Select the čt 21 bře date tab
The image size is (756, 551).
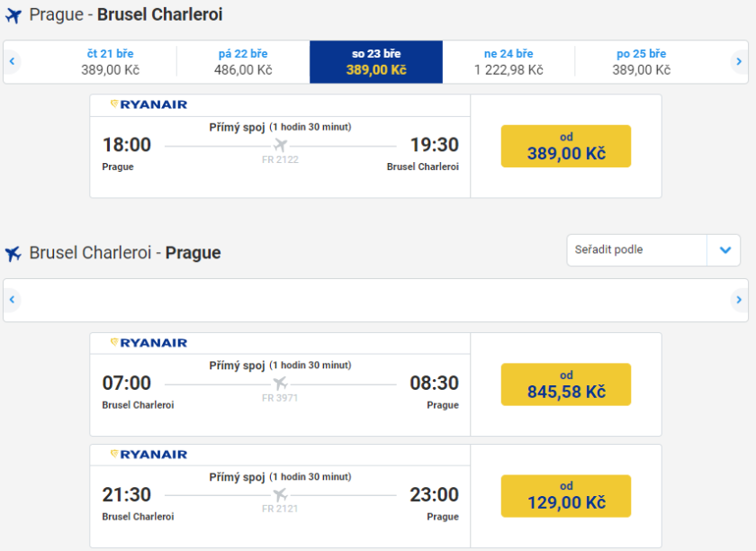click(x=112, y=62)
